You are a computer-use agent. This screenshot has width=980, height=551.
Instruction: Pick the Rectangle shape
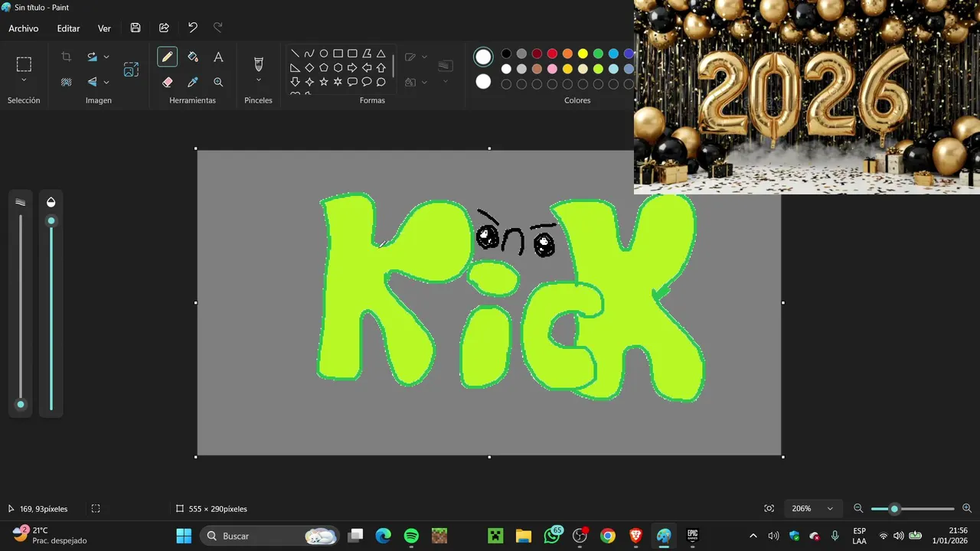(338, 54)
